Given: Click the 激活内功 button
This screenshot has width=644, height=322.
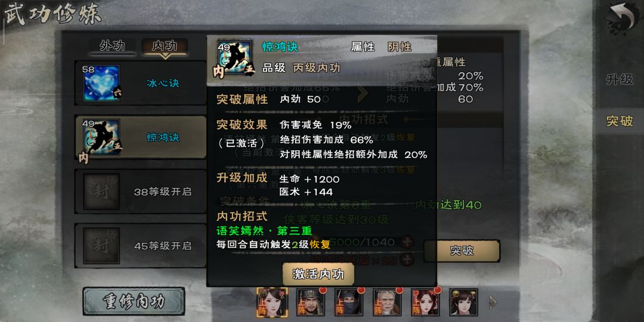Looking at the screenshot, I should click(318, 274).
